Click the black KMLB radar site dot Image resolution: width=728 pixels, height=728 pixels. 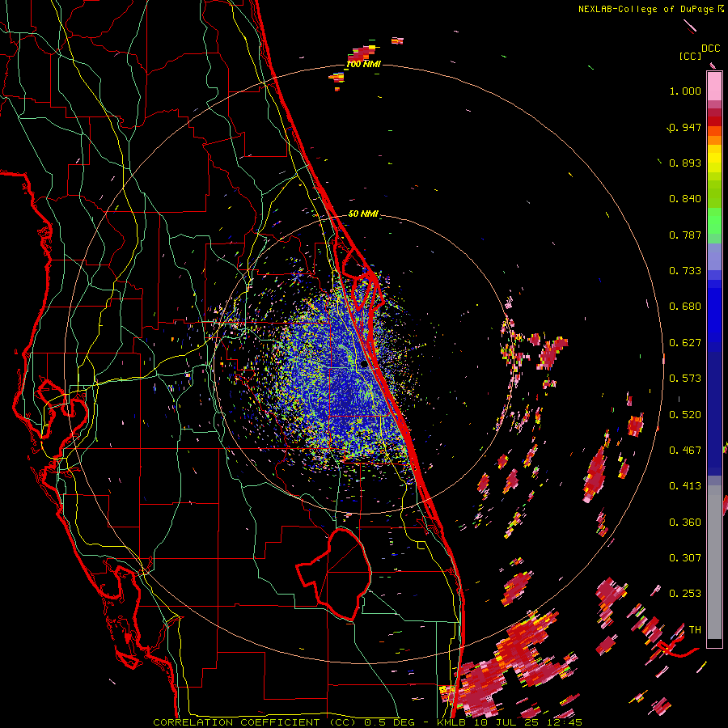tap(364, 365)
